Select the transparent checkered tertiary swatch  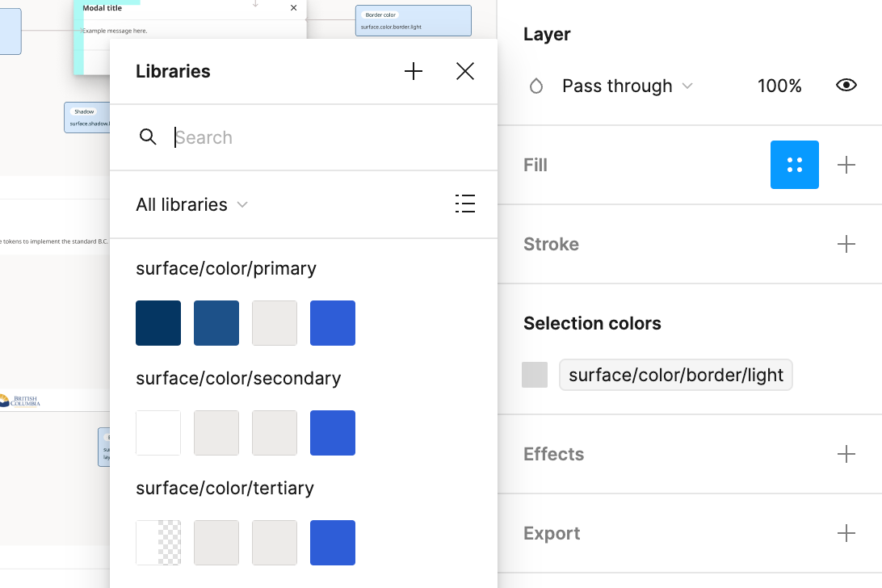pyautogui.click(x=158, y=543)
